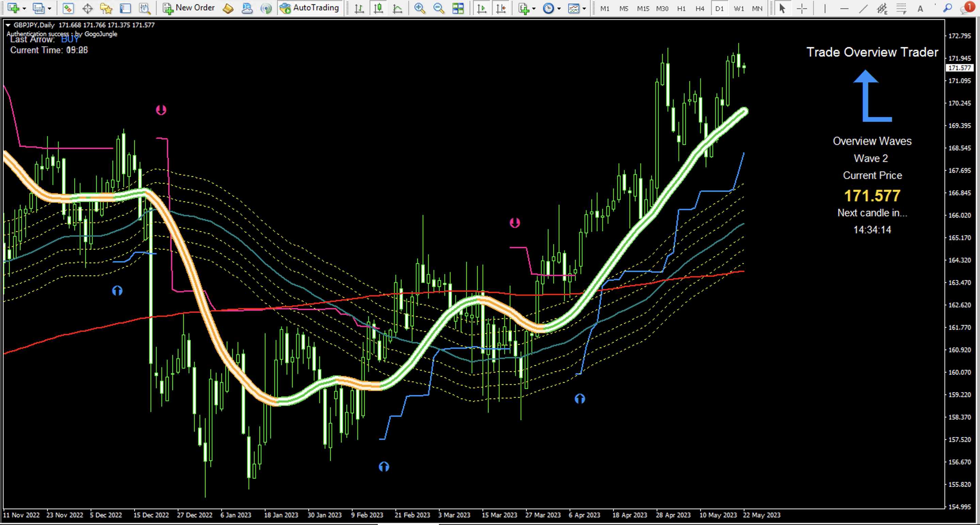Image resolution: width=980 pixels, height=525 pixels.
Task: Click the Data Window crosshair-circle icon
Action: [87, 8]
